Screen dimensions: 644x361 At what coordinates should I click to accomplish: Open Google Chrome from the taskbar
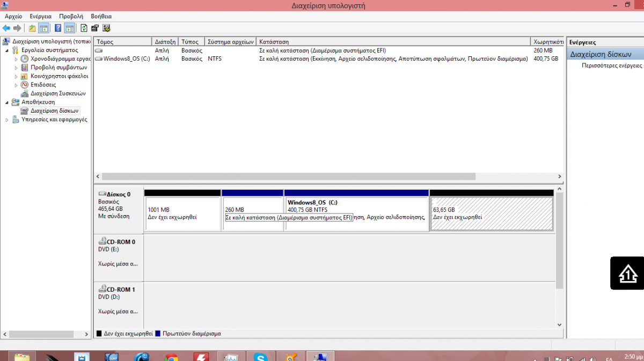tap(171, 356)
